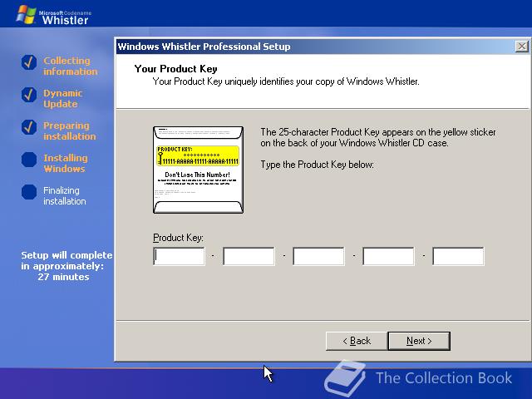Image resolution: width=532 pixels, height=399 pixels.
Task: Click the 'Whistler' codename header text
Action: point(65,20)
